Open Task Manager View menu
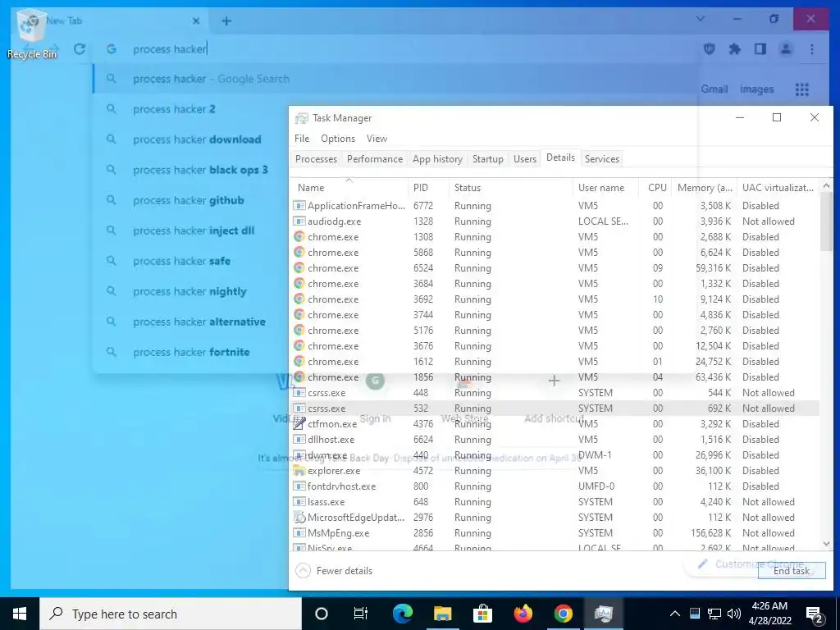 377,138
